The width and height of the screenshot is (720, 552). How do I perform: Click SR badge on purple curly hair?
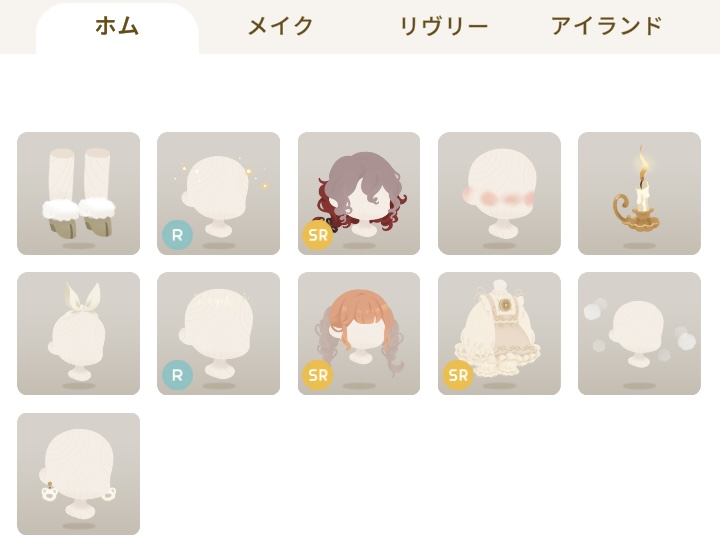[x=318, y=235]
